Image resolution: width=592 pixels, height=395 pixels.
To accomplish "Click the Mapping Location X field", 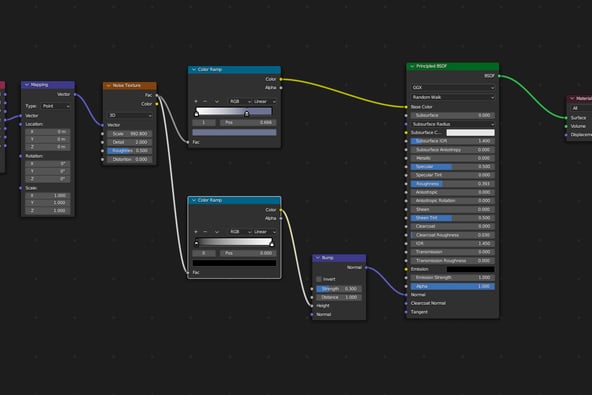I will pos(48,131).
